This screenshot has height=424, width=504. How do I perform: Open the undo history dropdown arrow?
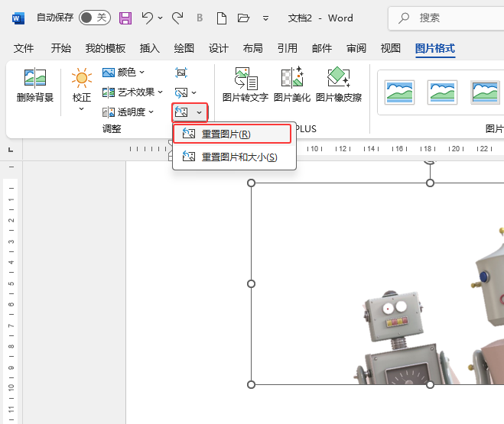(x=160, y=18)
